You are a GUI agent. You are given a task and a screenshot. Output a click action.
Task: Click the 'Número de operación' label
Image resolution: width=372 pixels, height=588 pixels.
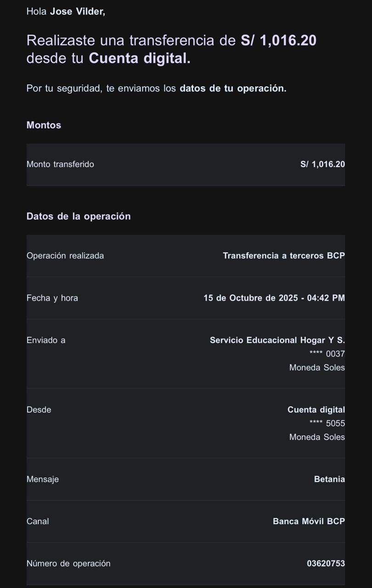68,564
